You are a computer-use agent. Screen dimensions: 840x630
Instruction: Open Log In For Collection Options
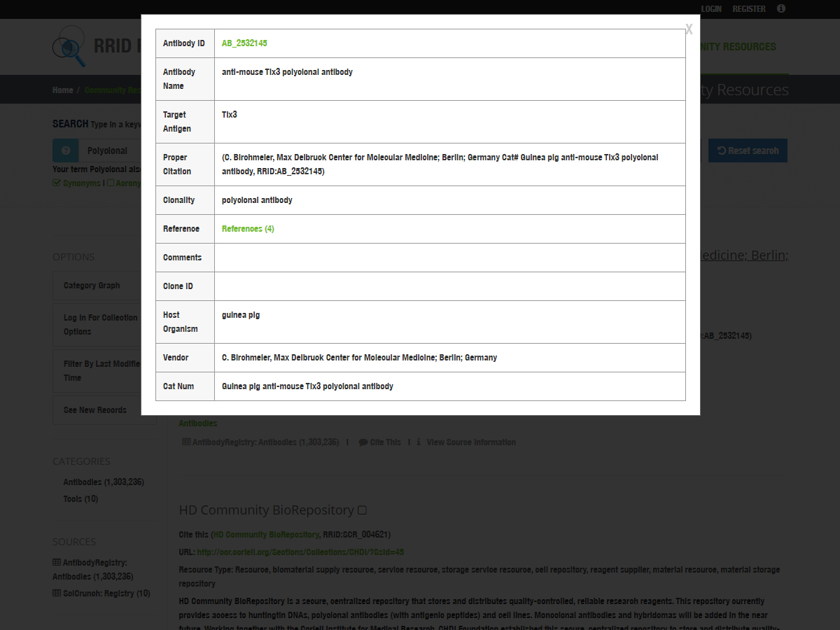[100, 325]
